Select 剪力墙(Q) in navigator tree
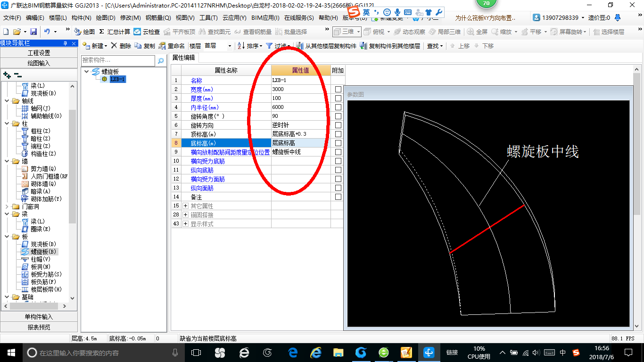The width and height of the screenshot is (644, 362). (43, 169)
